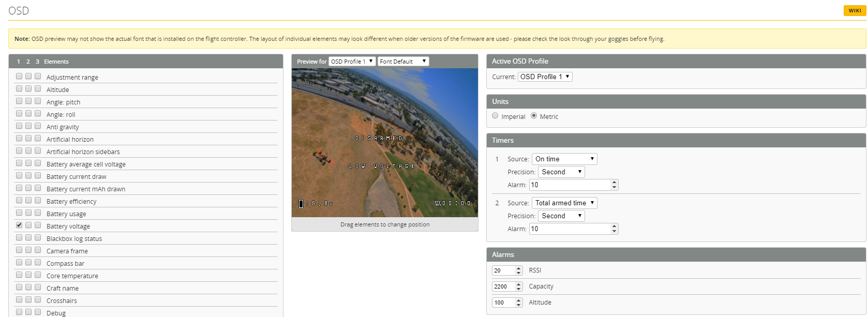Open the Current active OSD Profile dropdown
Image resolution: width=868 pixels, height=317 pixels.
pos(545,77)
